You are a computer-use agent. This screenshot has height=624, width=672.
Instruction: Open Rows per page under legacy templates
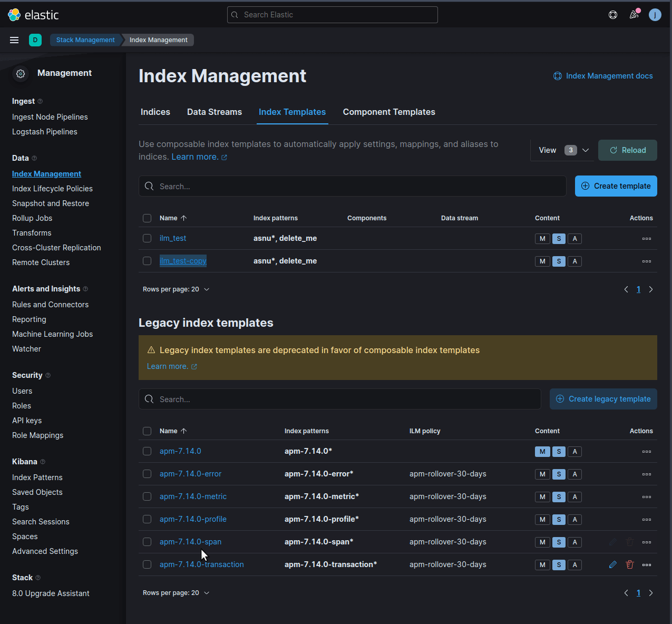click(176, 592)
